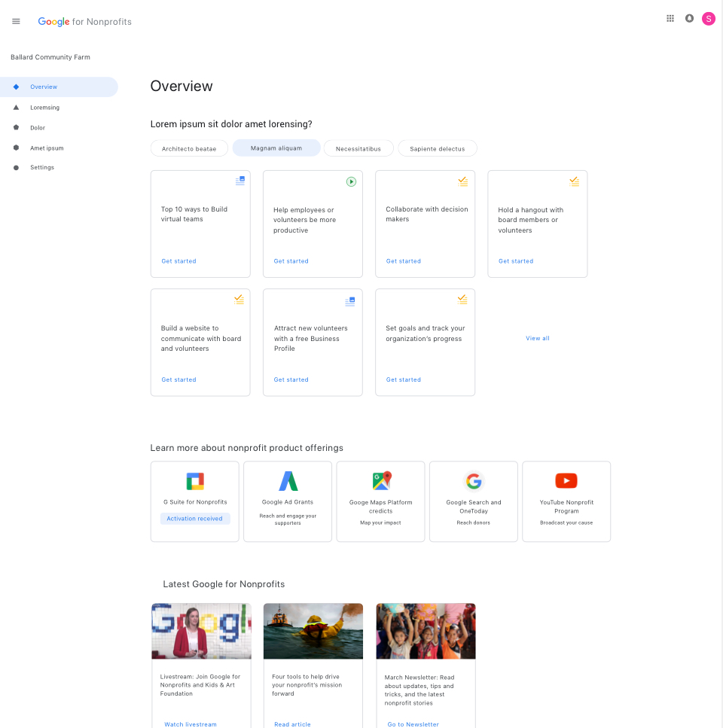Click Google Search and OneToday title
The width and height of the screenshot is (723, 728).
[474, 507]
